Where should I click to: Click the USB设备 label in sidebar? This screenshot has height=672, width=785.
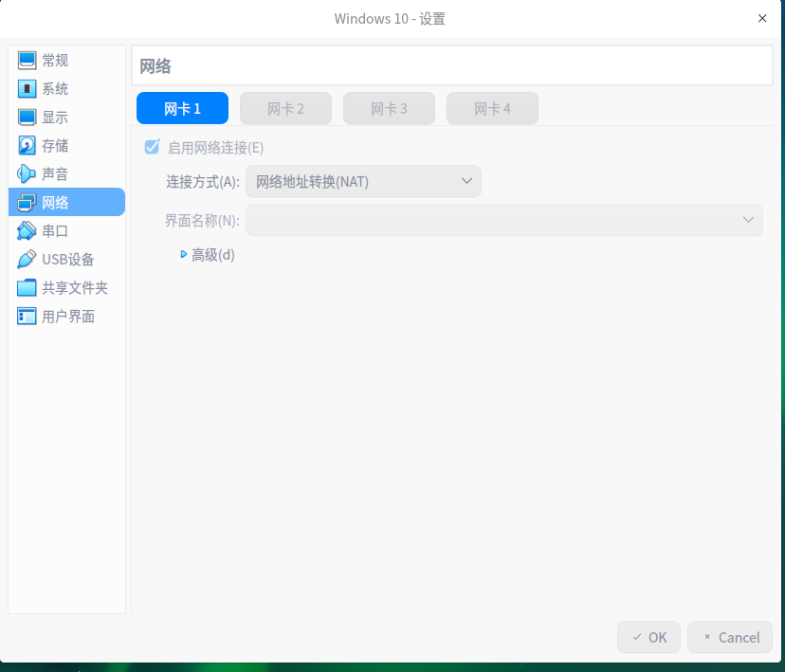click(x=68, y=260)
